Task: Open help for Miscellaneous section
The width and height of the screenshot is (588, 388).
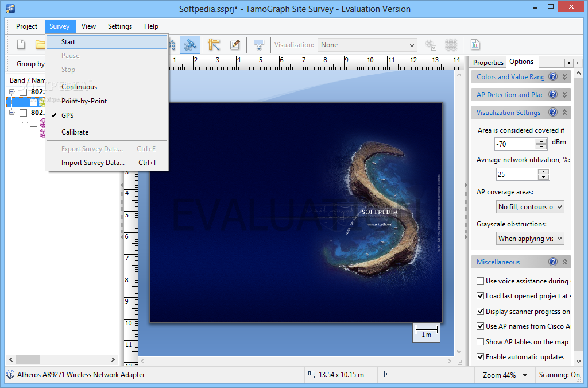Action: 553,262
